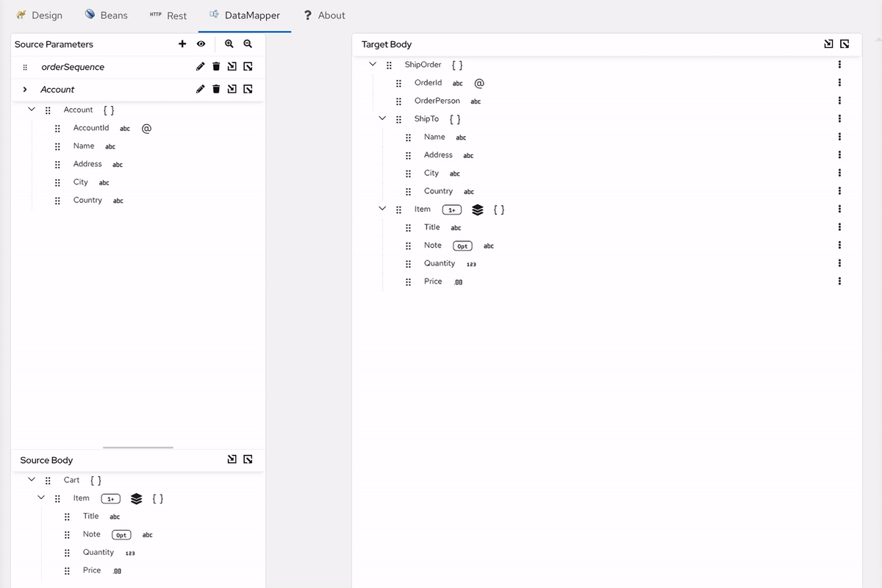Open target Quantity row kebab menu

click(839, 263)
